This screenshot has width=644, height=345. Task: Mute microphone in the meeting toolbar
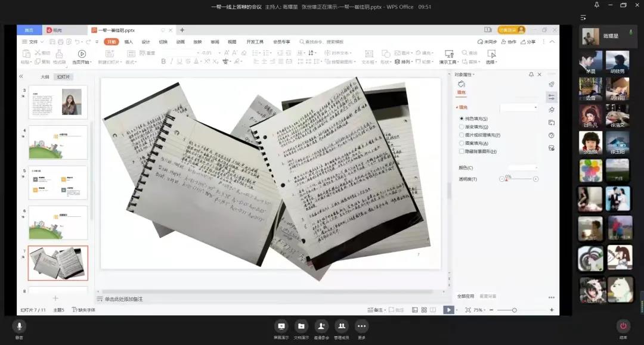click(19, 327)
